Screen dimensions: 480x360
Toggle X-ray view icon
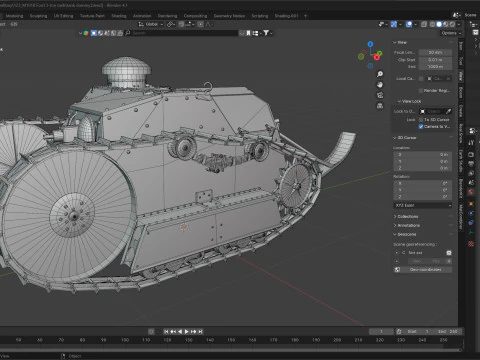click(424, 24)
